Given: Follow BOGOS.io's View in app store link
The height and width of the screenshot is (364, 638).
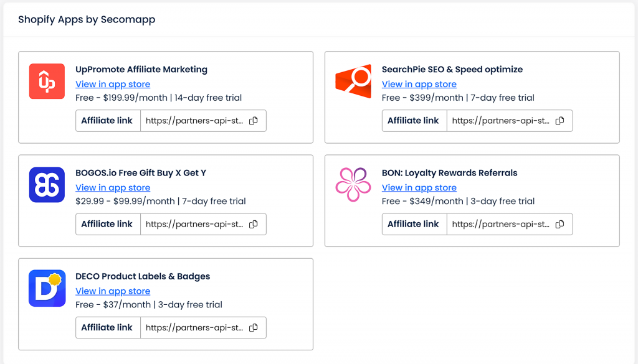Looking at the screenshot, I should tap(113, 188).
